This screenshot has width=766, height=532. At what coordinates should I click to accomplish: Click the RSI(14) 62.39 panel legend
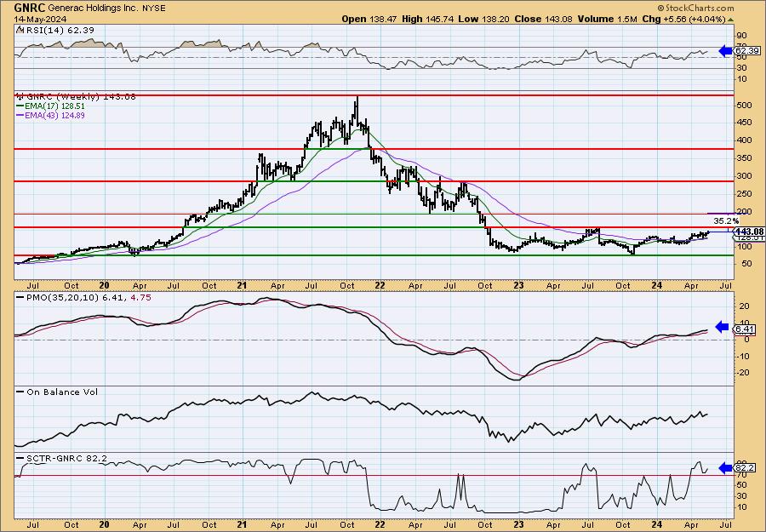(59, 30)
